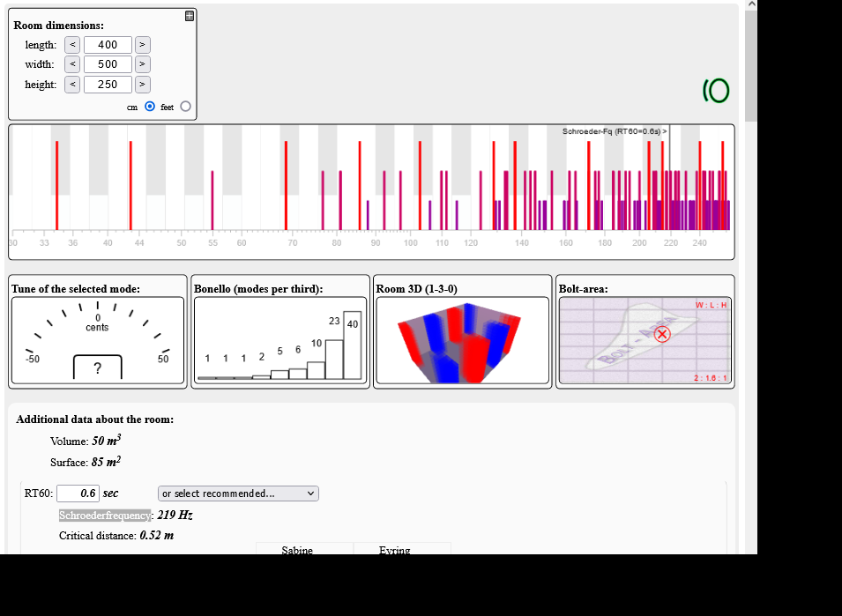Screen dimensions: 842x616
Task: Click the RT60 seconds input field
Action: tap(78, 494)
